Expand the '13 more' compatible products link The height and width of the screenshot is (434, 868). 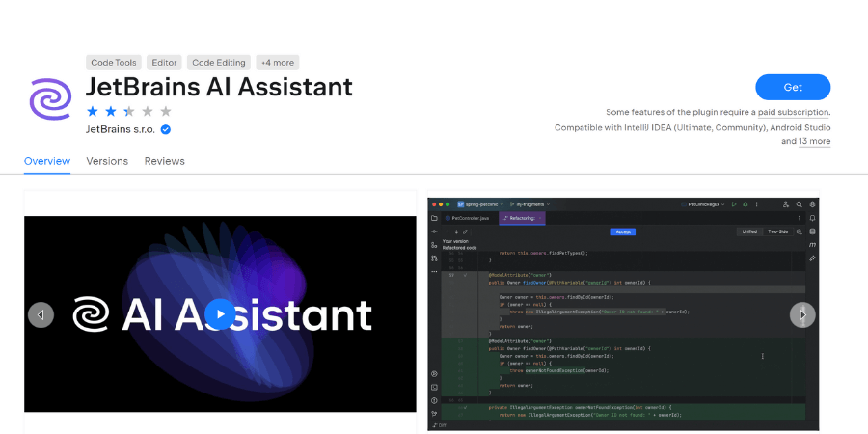click(814, 141)
